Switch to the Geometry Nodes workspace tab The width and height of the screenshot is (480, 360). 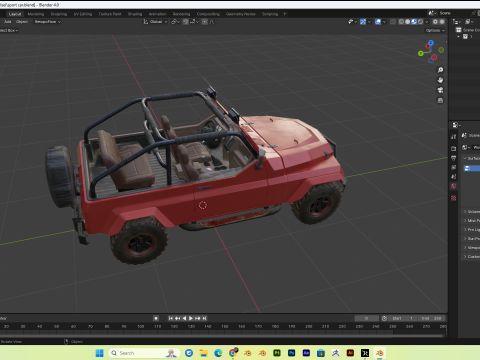click(x=241, y=14)
